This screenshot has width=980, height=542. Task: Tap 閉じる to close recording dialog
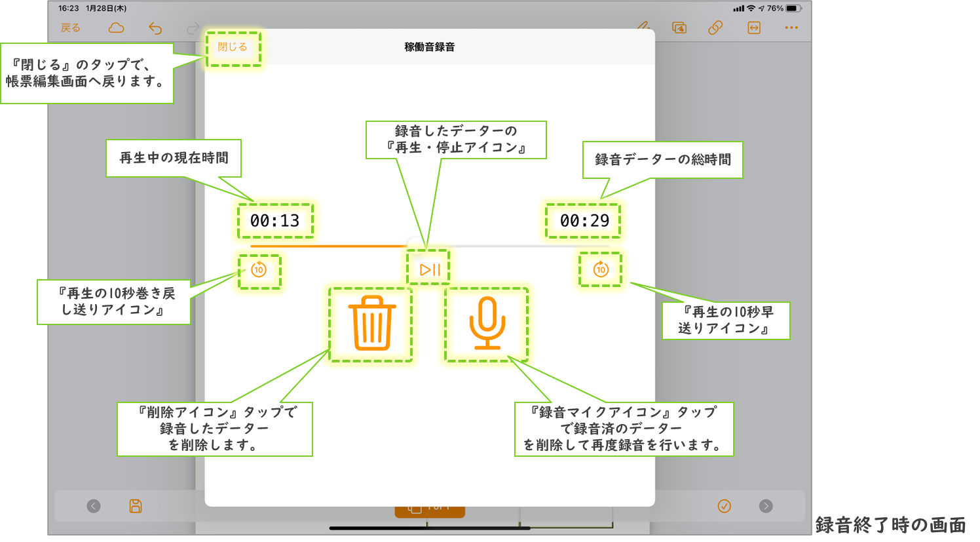(233, 47)
